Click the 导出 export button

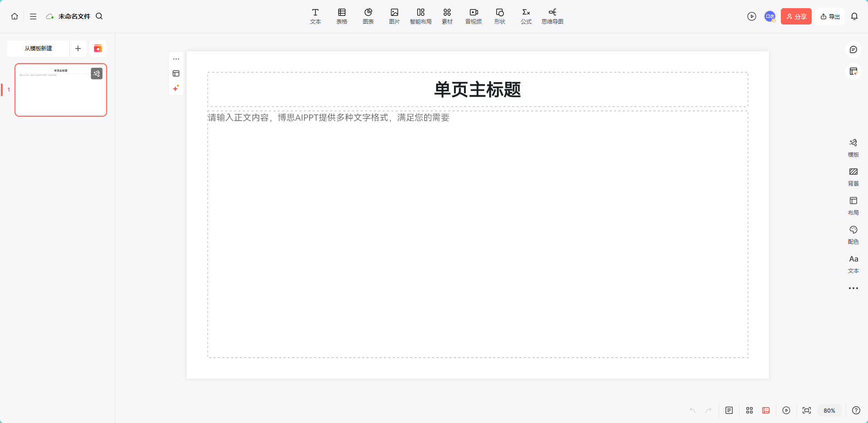tap(829, 16)
